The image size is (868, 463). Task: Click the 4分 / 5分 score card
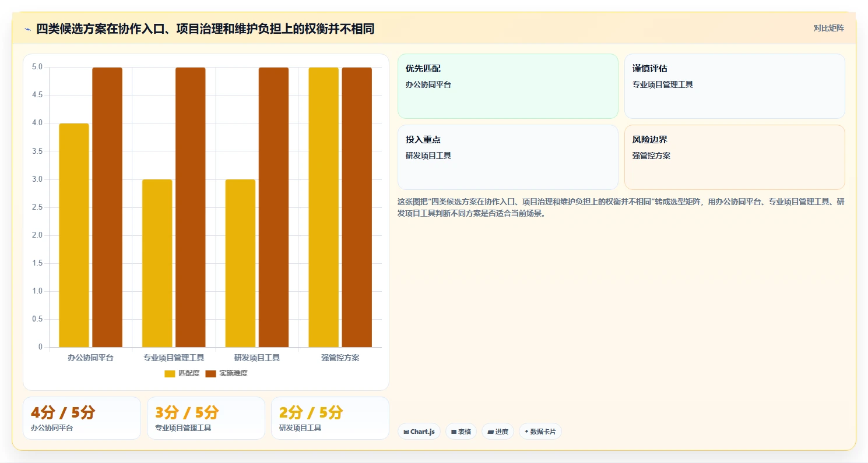(82, 418)
